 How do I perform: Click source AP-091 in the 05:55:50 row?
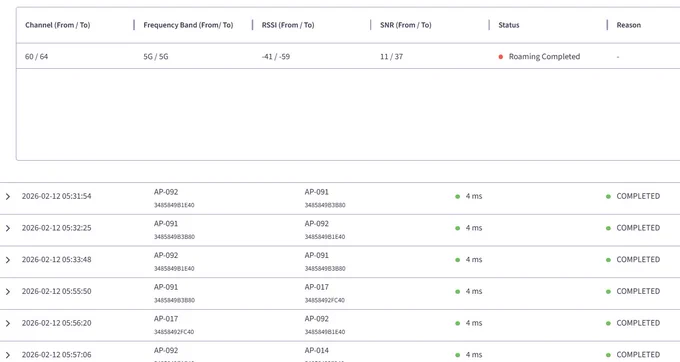click(166, 287)
